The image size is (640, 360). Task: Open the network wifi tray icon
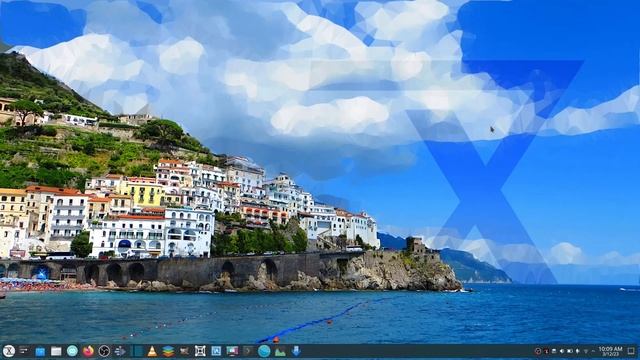point(586,351)
